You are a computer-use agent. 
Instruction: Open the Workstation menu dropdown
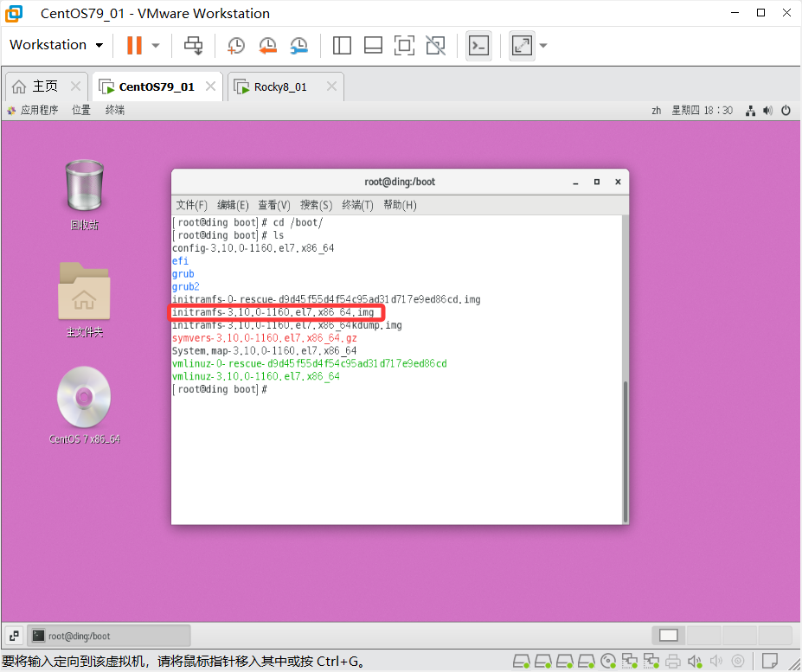tap(55, 44)
